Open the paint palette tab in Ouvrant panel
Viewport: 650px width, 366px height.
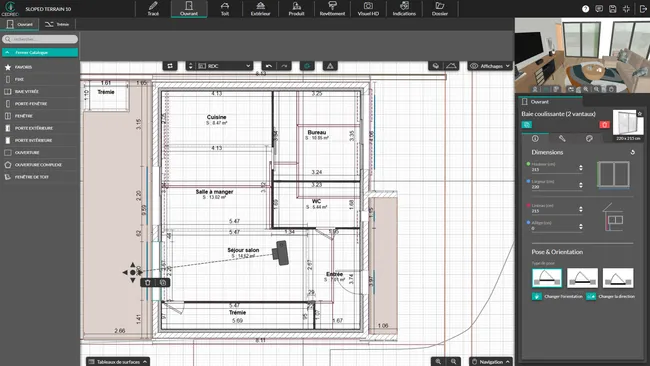click(589, 138)
